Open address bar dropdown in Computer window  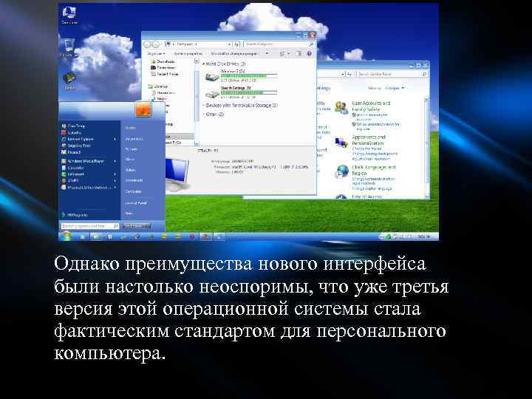229,44
